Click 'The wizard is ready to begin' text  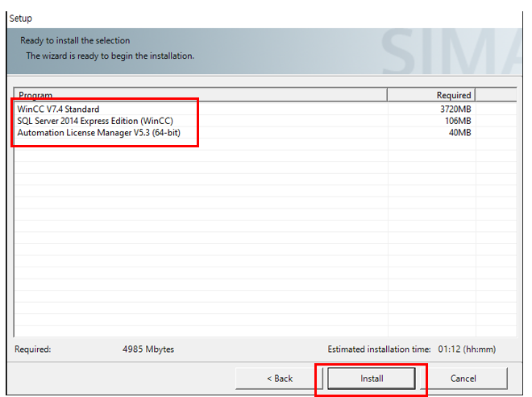tap(110, 56)
